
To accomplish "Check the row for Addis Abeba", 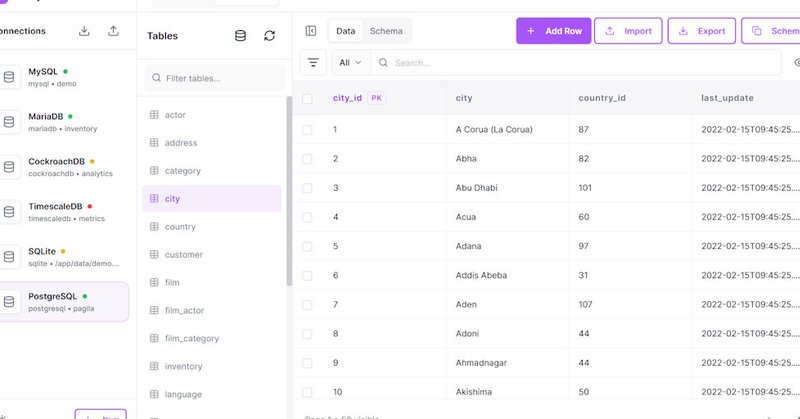I will pos(307,276).
